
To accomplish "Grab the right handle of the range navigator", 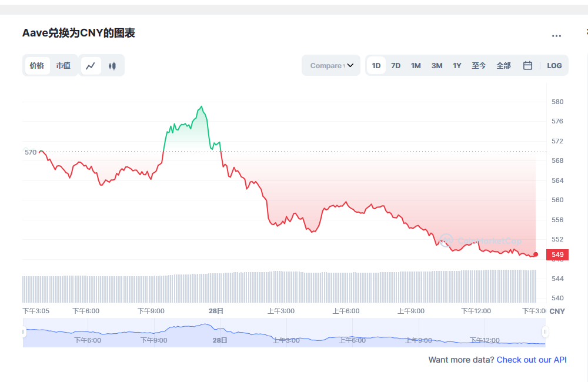I will point(545,332).
